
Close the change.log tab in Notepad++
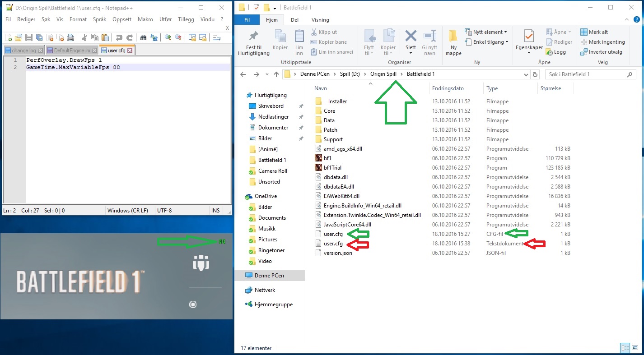(x=41, y=51)
